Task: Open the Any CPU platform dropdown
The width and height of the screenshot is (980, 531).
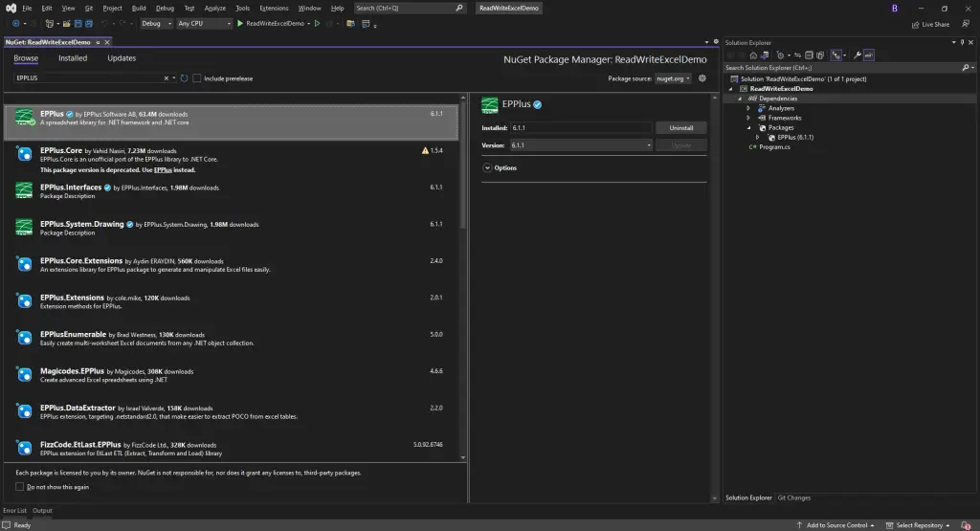Action: click(x=204, y=24)
